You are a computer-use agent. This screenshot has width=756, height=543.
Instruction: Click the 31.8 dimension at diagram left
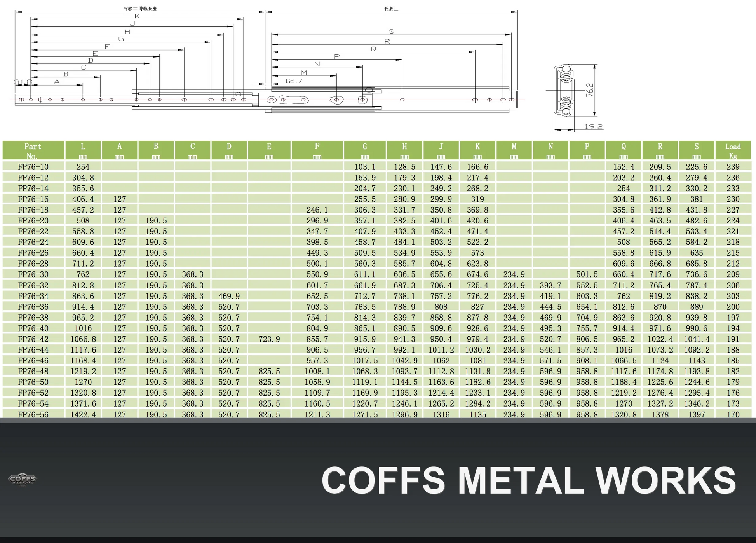(23, 82)
